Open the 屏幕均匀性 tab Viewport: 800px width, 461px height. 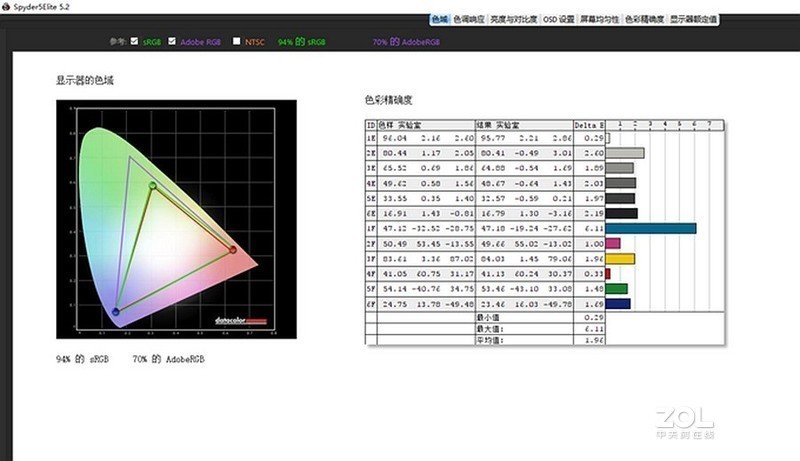(x=599, y=19)
